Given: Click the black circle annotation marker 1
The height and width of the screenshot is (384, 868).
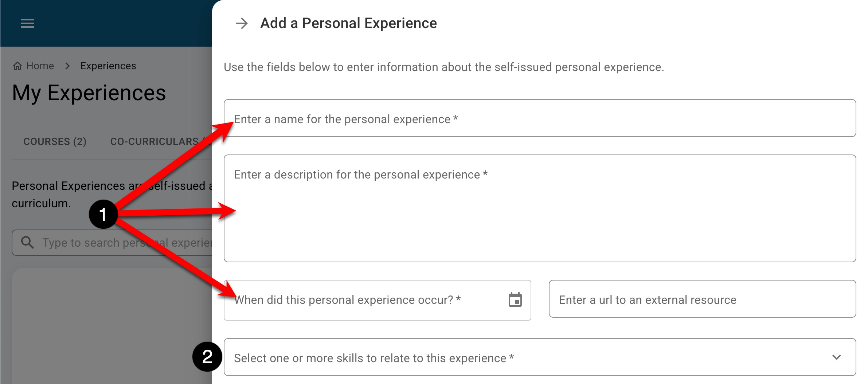Looking at the screenshot, I should tap(103, 214).
